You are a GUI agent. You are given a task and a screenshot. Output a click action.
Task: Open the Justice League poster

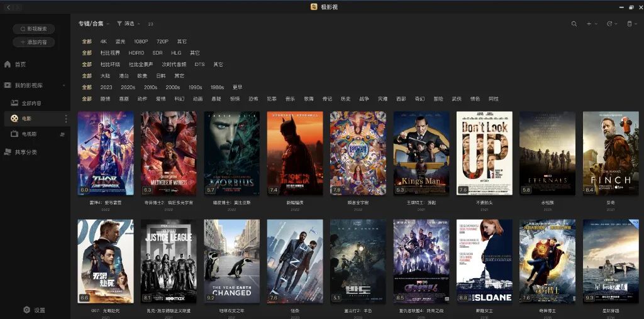point(169,261)
